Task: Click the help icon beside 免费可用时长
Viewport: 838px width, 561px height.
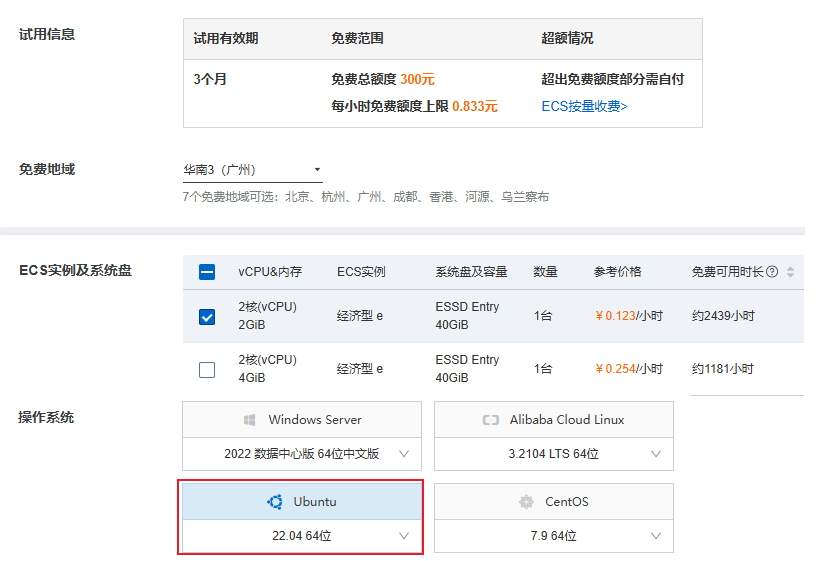Action: [x=772, y=272]
